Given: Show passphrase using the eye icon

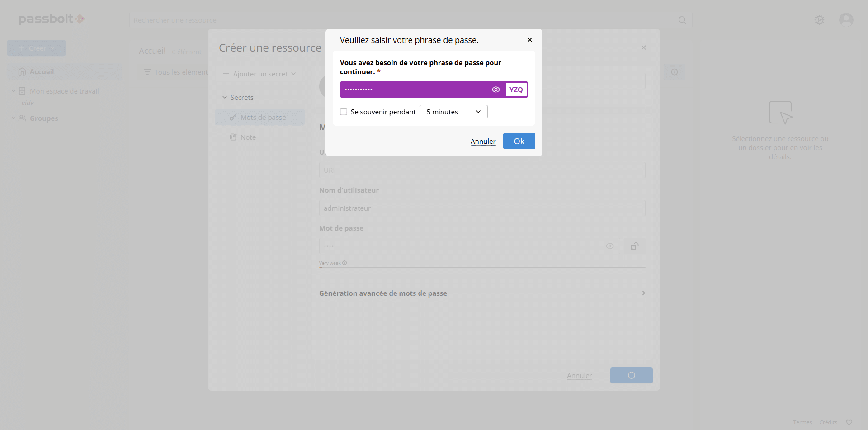Looking at the screenshot, I should pos(495,90).
